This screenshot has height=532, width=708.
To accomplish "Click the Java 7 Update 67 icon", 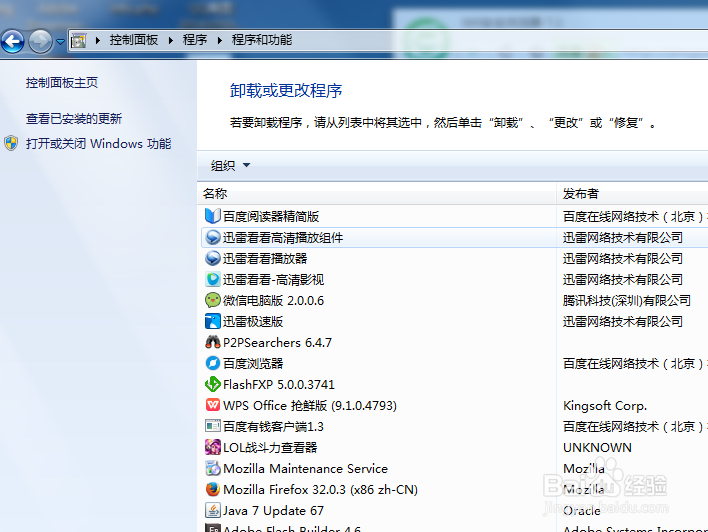I will [x=213, y=510].
